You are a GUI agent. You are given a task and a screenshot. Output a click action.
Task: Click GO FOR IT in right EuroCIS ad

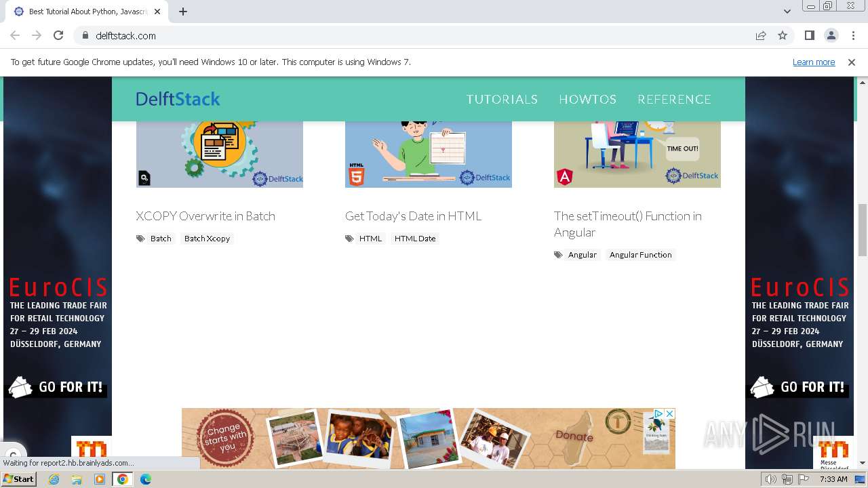click(799, 387)
